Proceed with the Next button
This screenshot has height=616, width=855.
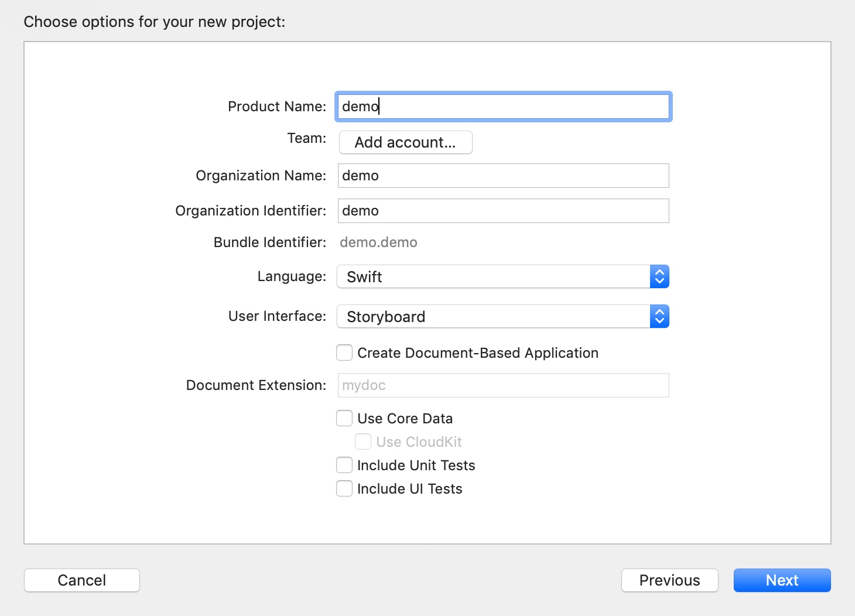coord(782,580)
